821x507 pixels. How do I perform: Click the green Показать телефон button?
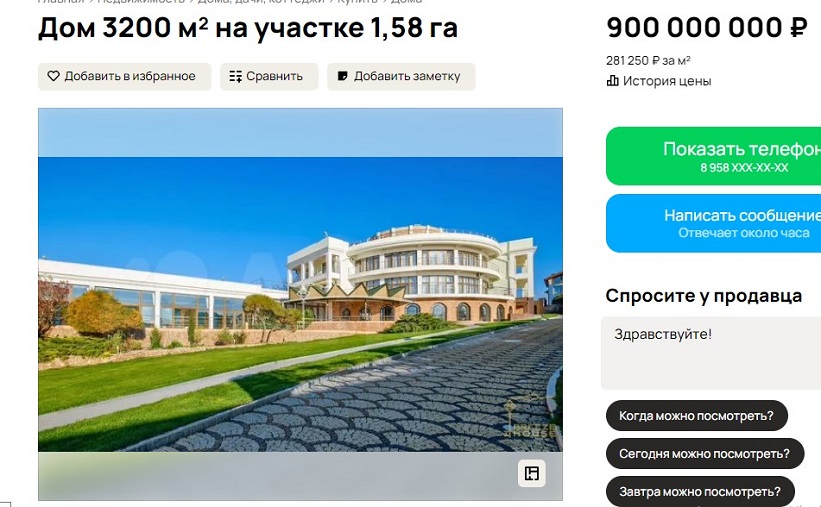pyautogui.click(x=714, y=156)
